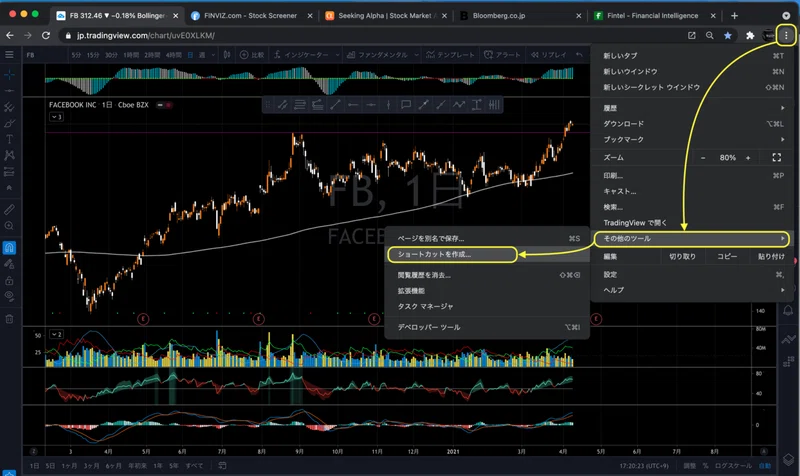Open the interval dropdown arrow next to 週
The height and width of the screenshot is (476, 800).
click(x=213, y=55)
